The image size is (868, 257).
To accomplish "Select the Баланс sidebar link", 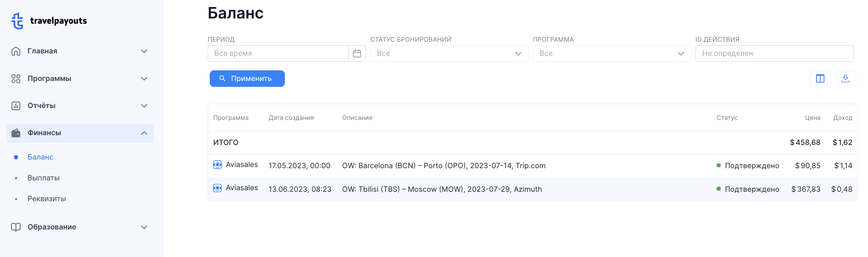I will pyautogui.click(x=41, y=157).
